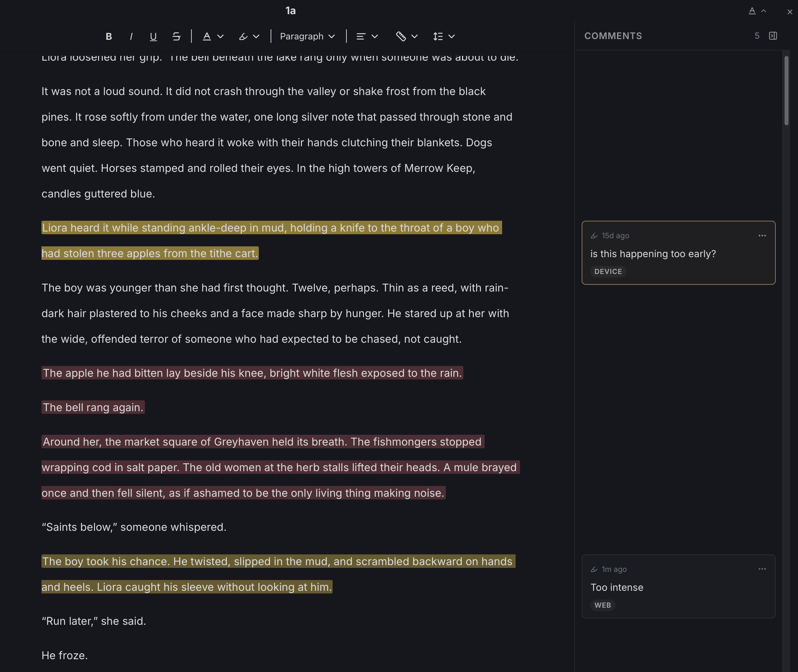Click the text color A icon in toolbar
The image size is (798, 672).
[207, 36]
